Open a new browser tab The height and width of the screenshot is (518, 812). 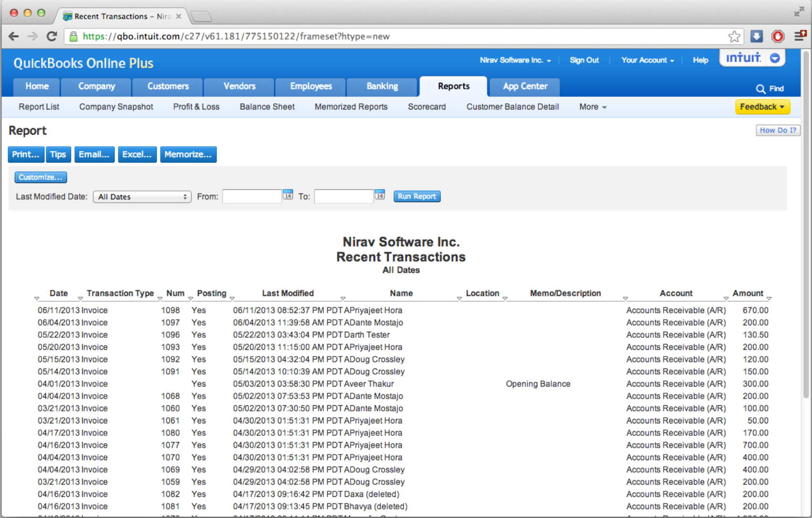coord(201,17)
